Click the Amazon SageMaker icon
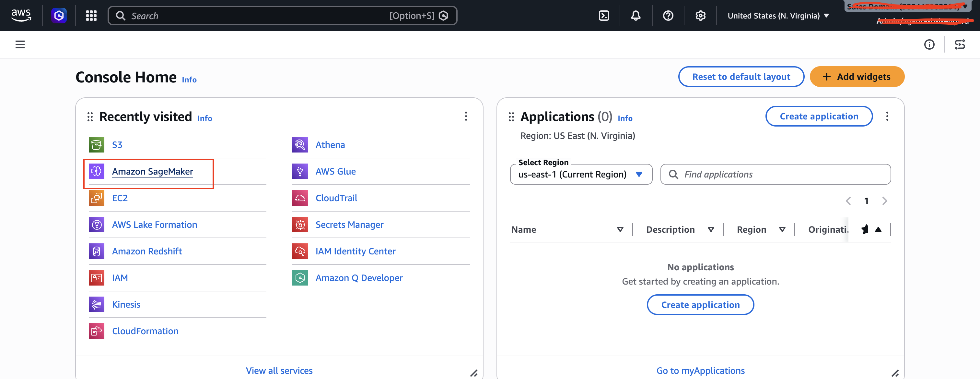Screen dimensions: 980x379 coord(97,171)
